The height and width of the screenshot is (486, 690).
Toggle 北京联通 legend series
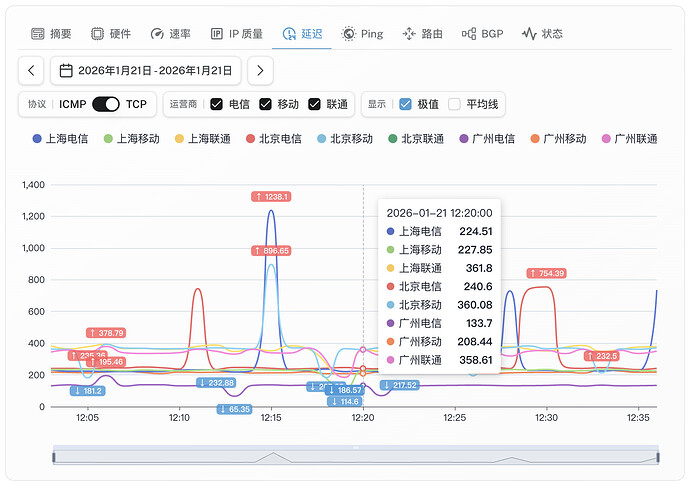point(416,139)
